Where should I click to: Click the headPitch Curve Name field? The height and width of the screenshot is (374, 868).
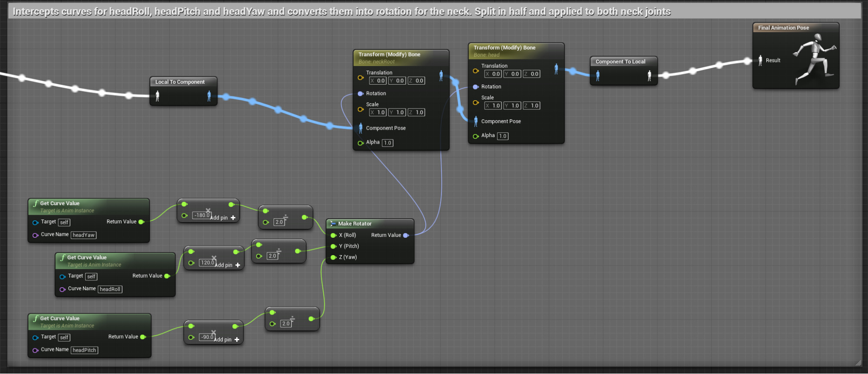pyautogui.click(x=84, y=350)
